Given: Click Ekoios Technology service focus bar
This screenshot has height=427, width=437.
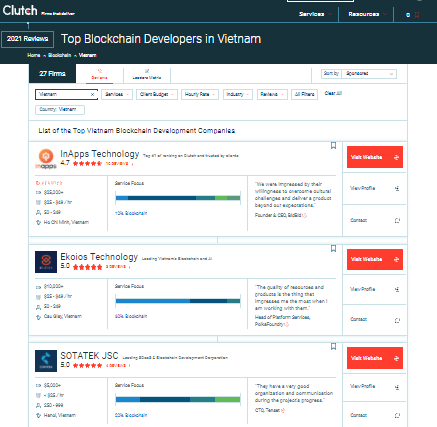Looking at the screenshot, I should point(178,301).
